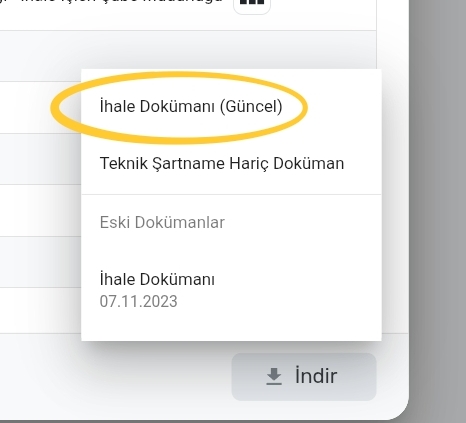Viewport: 466px width, 423px height.
Task: Click the 07.11.2023 date label
Action: (138, 301)
